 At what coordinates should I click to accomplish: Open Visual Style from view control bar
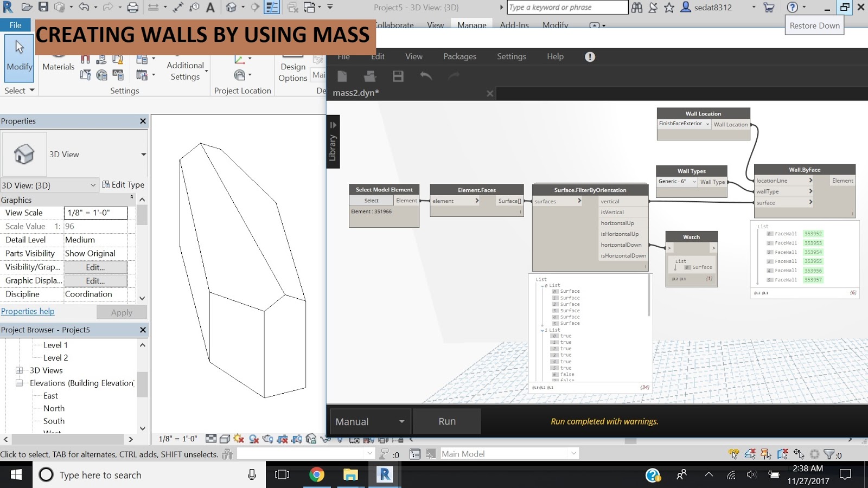(225, 439)
